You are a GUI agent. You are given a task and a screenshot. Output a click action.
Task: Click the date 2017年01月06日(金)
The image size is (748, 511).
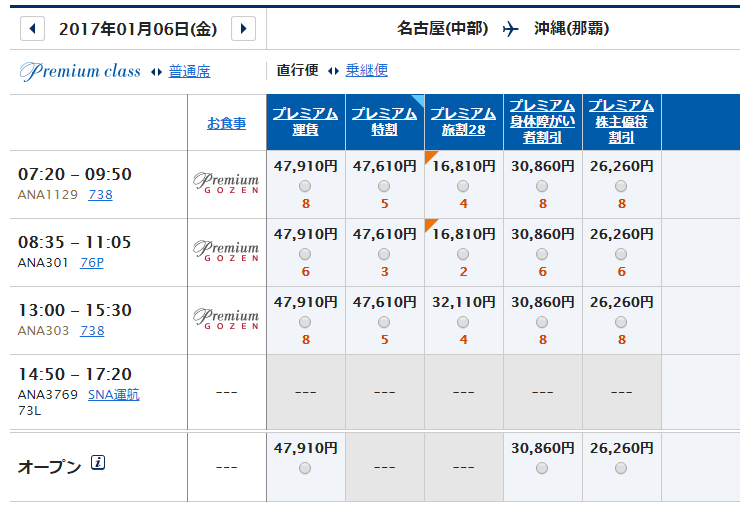point(138,29)
